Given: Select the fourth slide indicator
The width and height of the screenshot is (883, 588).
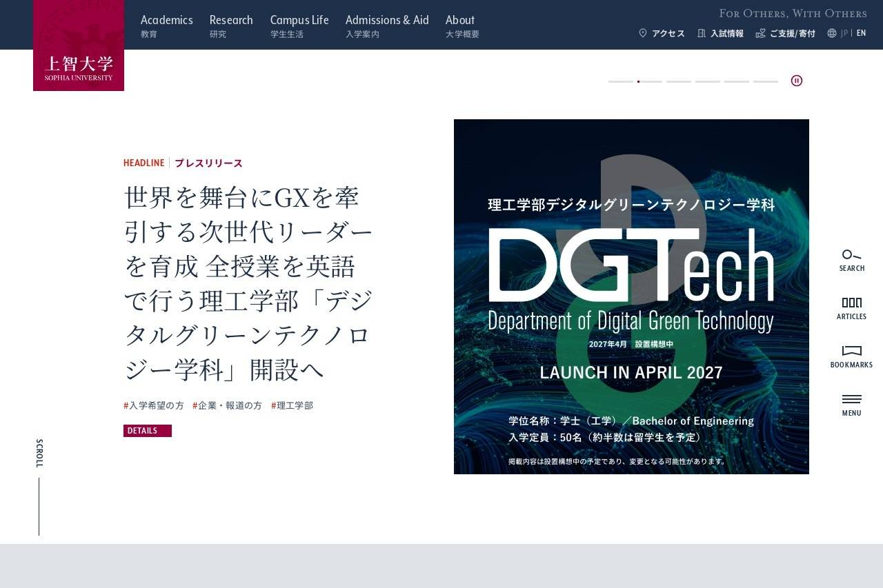Looking at the screenshot, I should [708, 81].
